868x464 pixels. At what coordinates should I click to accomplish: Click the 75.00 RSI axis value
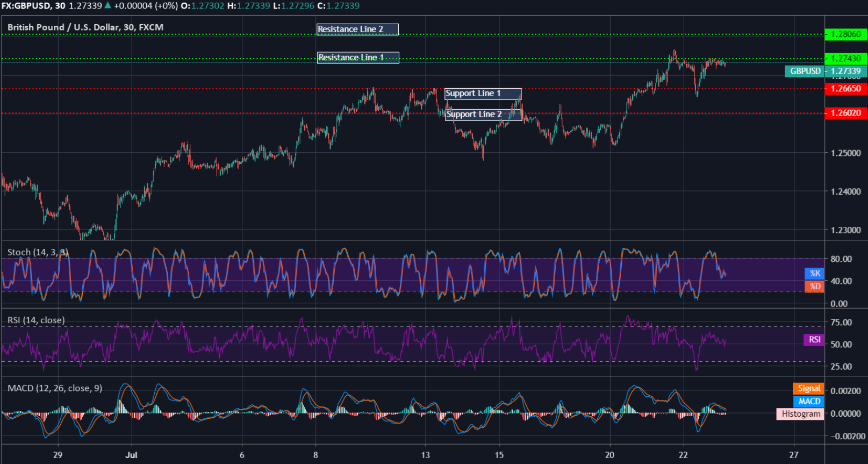(841, 323)
